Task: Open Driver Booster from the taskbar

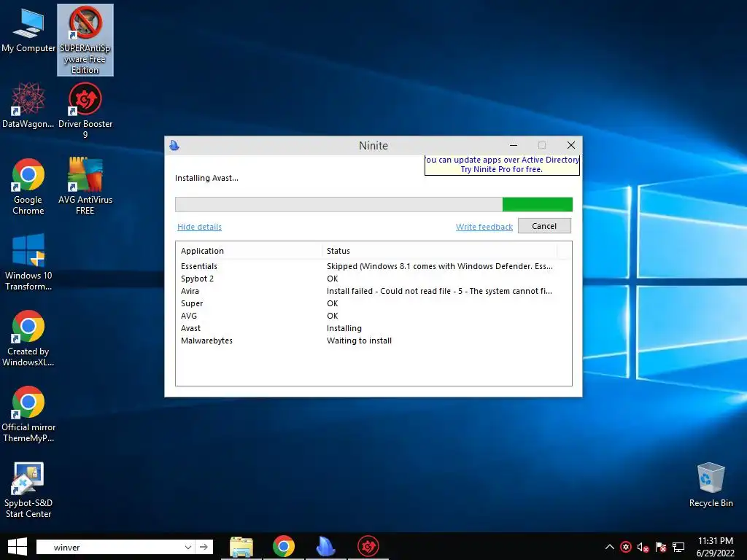Action: click(368, 547)
